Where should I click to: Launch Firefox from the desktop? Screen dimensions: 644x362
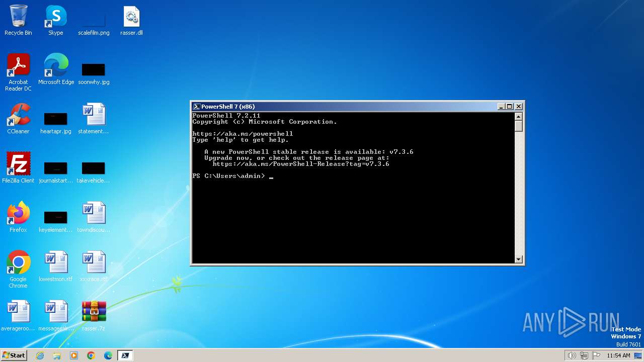[x=18, y=217]
